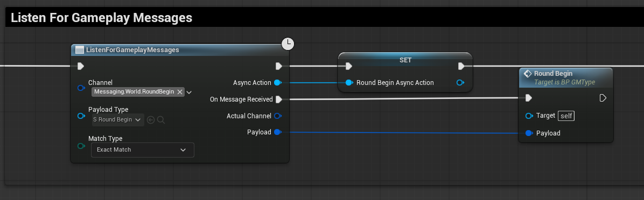The image size is (644, 200).
Task: Click the Actual Channel output pin
Action: pos(278,116)
